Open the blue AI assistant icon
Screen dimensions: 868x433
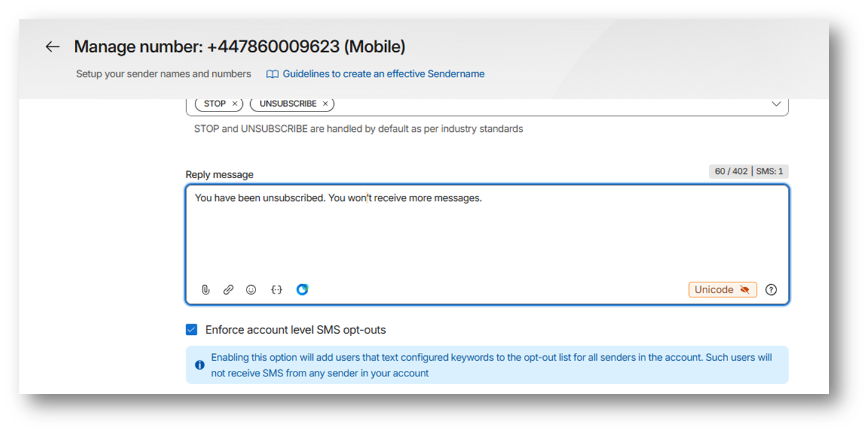303,290
